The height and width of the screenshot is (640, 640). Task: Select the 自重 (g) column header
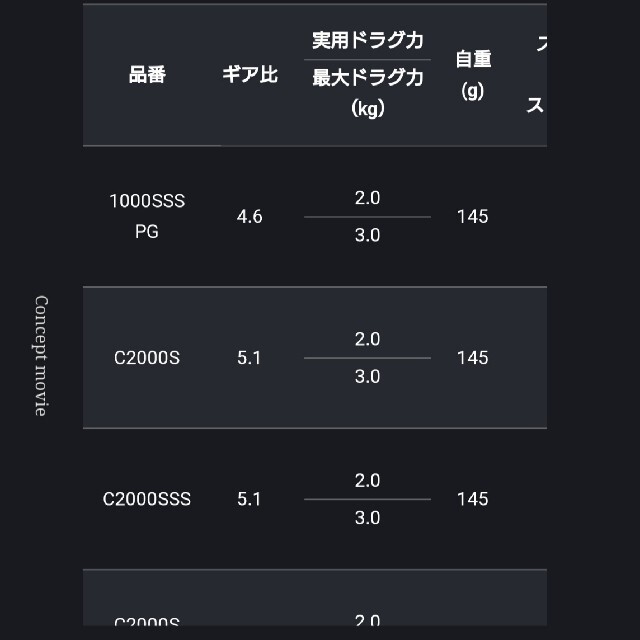tap(473, 75)
